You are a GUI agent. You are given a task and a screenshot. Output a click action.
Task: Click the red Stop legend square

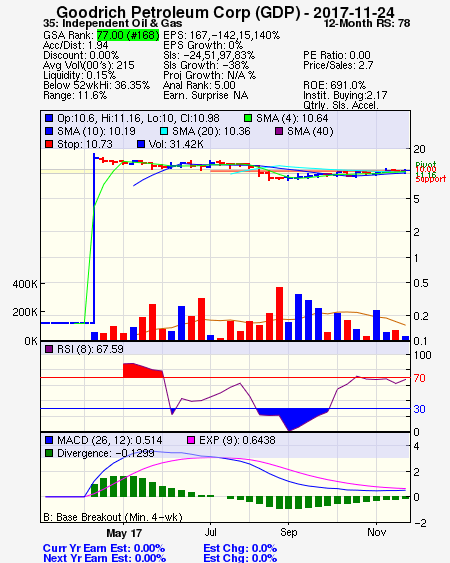[x=49, y=144]
